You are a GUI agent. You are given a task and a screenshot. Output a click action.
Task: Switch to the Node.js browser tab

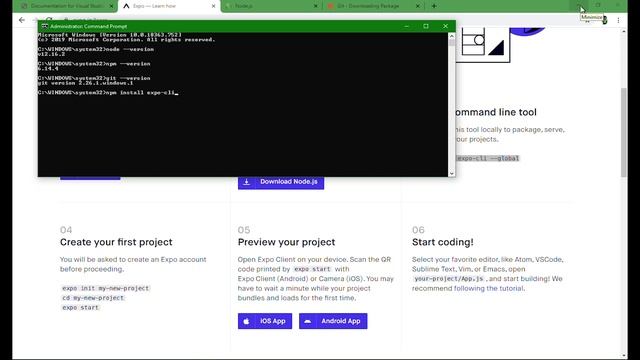(271, 6)
